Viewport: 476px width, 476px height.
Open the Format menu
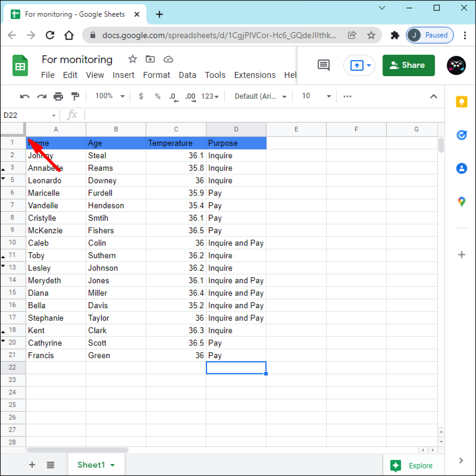(156, 75)
